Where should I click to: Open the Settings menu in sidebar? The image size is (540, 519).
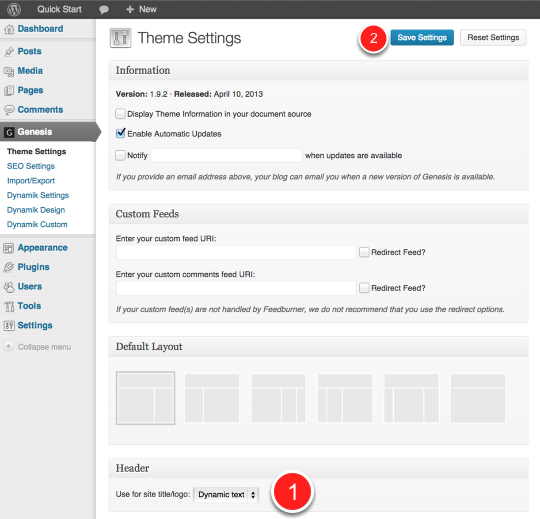[x=35, y=325]
